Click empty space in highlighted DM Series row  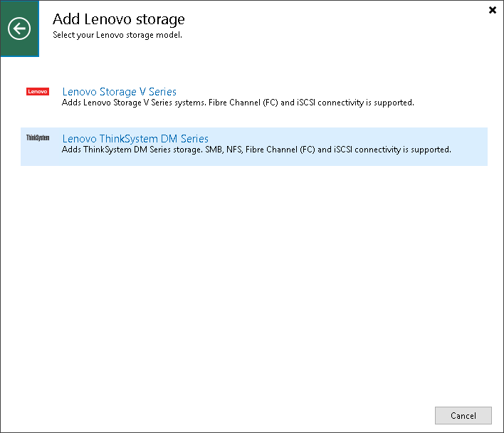tap(356, 138)
